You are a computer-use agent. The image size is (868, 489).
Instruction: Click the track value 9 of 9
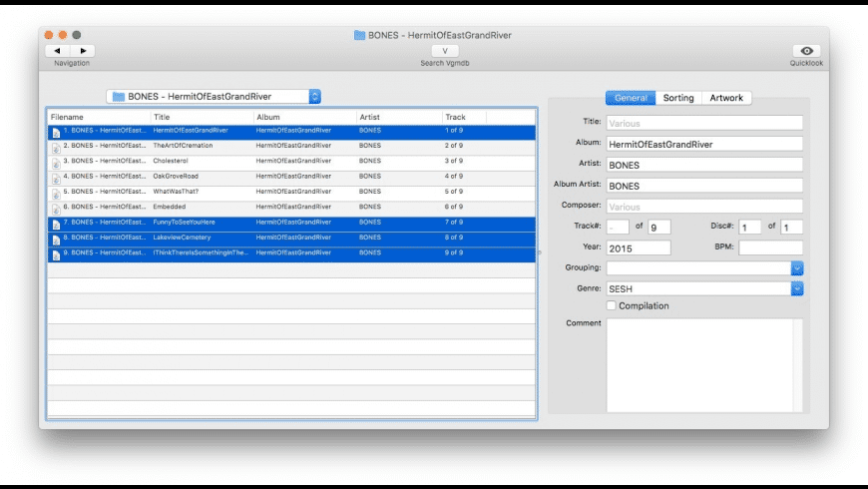(454, 252)
